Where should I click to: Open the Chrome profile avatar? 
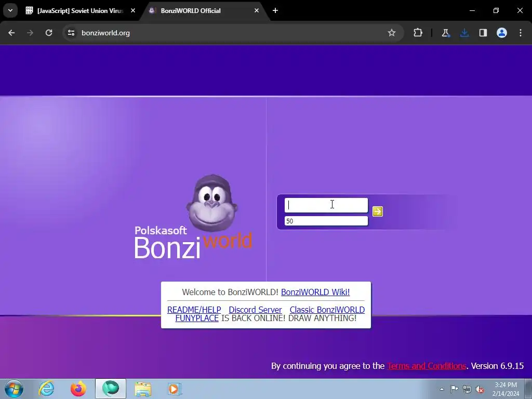click(x=502, y=33)
